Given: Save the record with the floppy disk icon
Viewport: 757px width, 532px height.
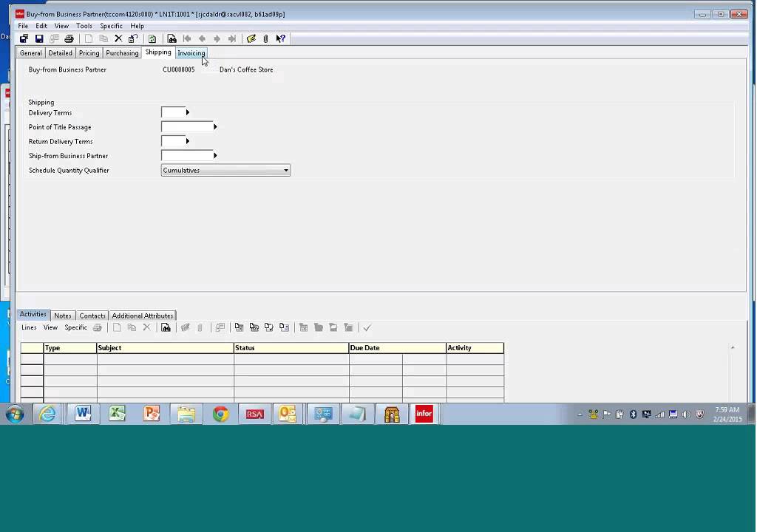Looking at the screenshot, I should 39,38.
